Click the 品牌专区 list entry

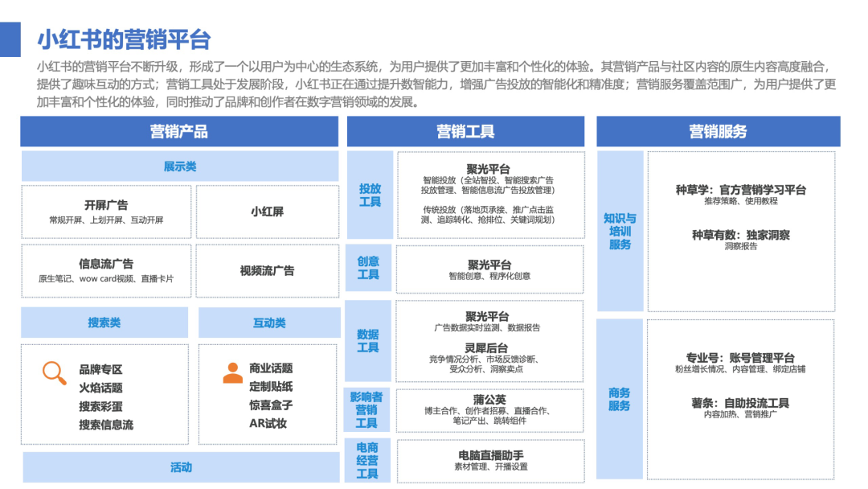pyautogui.click(x=100, y=369)
